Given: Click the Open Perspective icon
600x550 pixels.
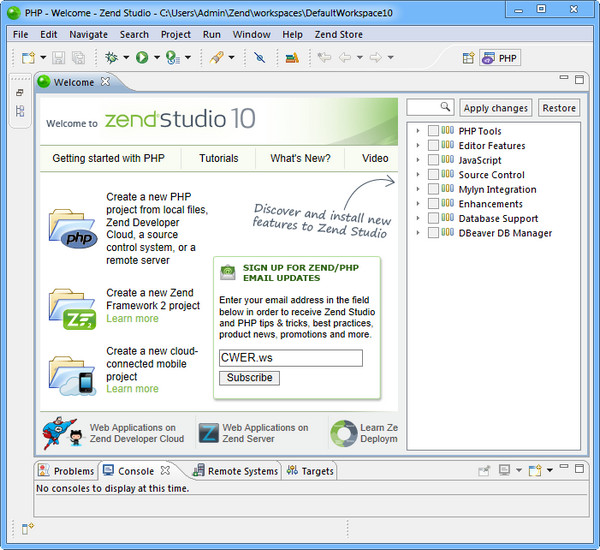Looking at the screenshot, I should (468, 58).
